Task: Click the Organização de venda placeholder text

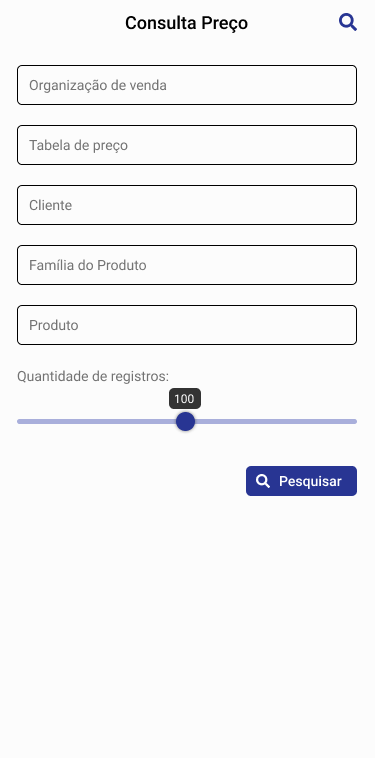Action: click(98, 86)
